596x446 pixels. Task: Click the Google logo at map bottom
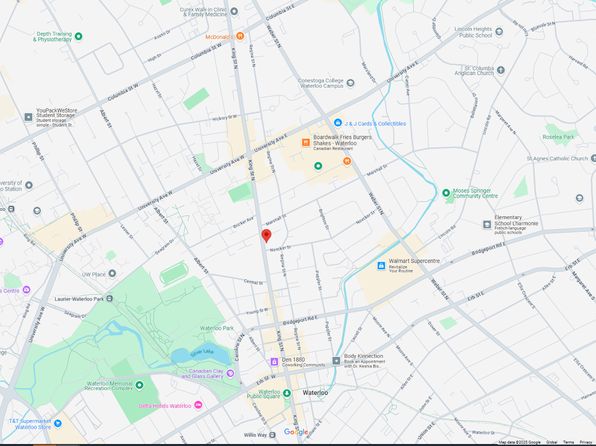[296, 432]
